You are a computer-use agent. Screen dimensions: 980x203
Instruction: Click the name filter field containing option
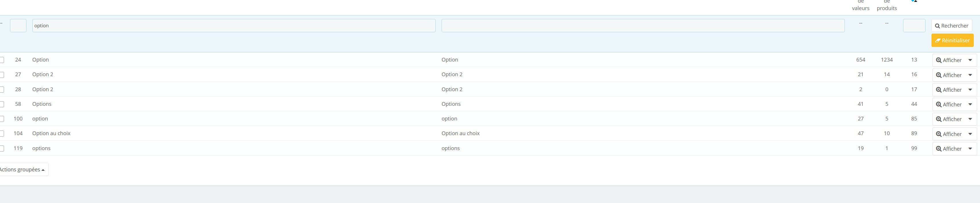(234, 26)
